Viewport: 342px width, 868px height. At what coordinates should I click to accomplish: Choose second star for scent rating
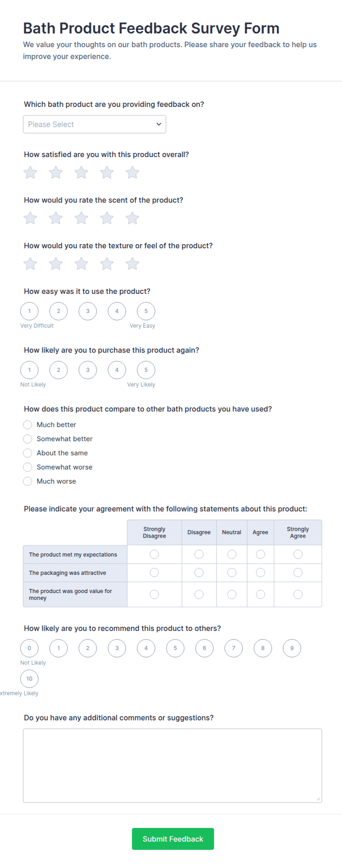coord(56,218)
